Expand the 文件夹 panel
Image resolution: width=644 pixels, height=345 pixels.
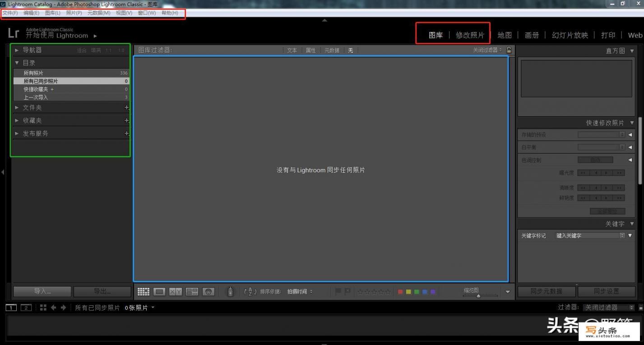click(x=17, y=108)
